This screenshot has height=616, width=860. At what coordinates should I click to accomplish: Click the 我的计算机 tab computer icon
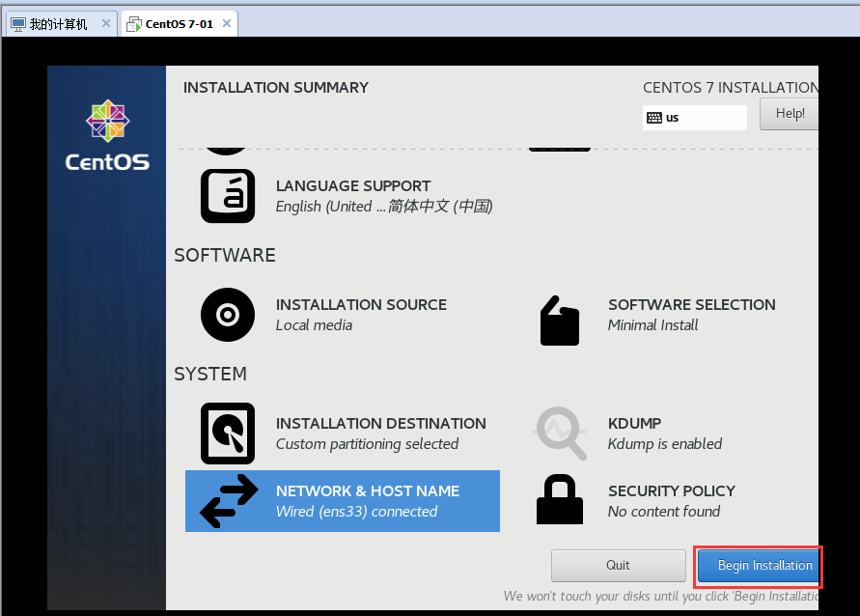point(18,24)
